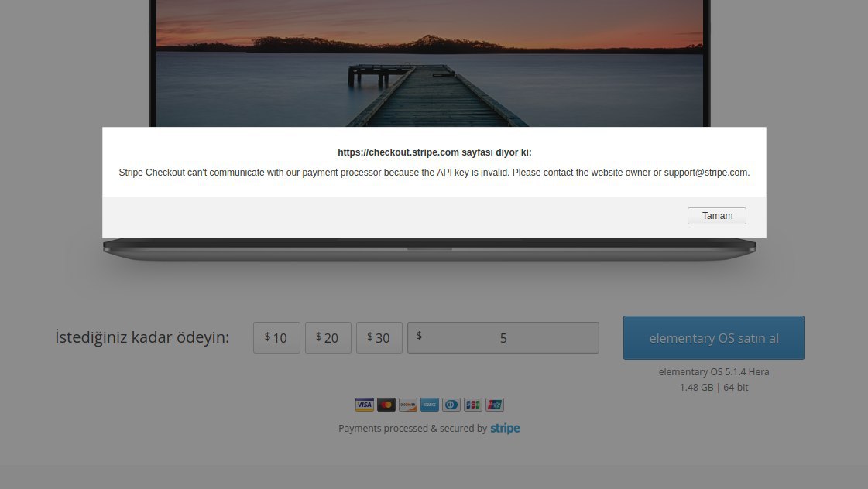Click the custom amount input showing 5
This screenshot has height=489, width=868.
pos(503,337)
